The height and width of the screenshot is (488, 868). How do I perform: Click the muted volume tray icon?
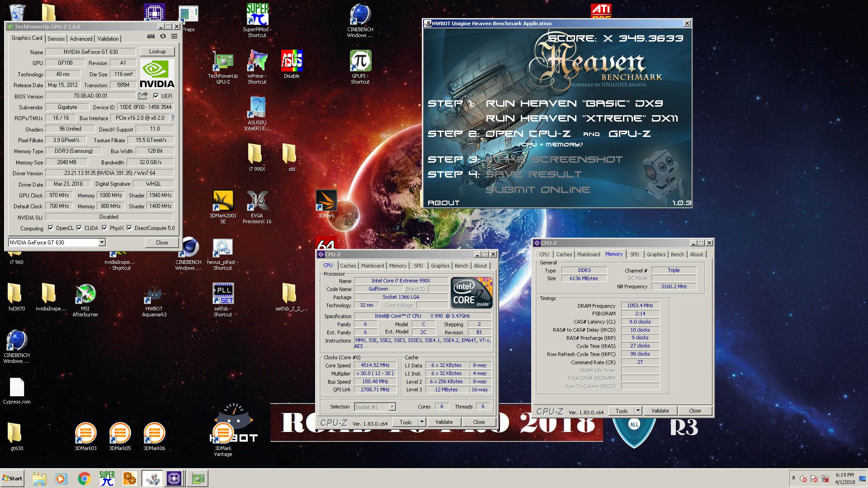click(803, 479)
